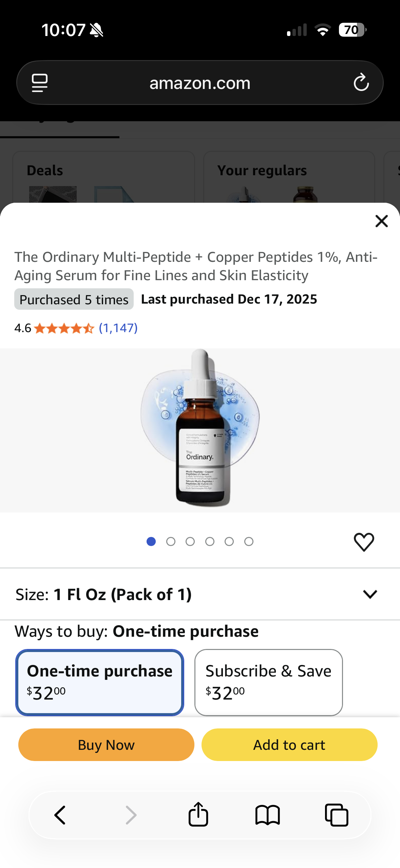
Task: Open the Your regulars card
Action: (x=289, y=177)
